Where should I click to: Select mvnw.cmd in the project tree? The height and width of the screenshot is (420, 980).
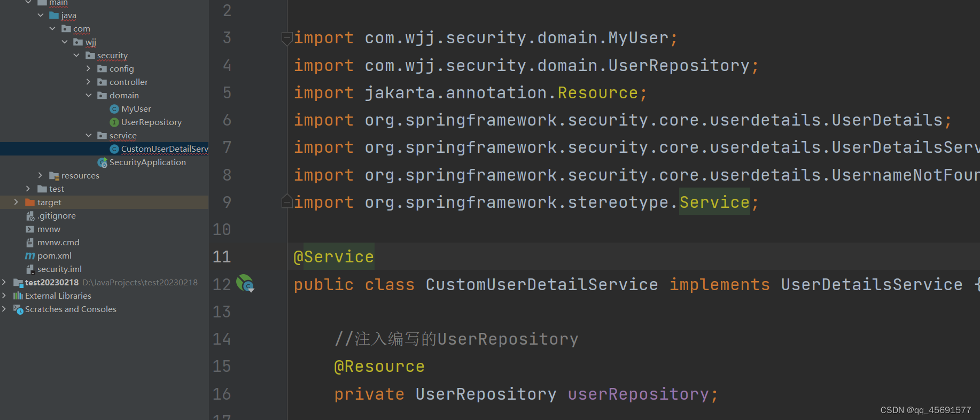coord(58,243)
